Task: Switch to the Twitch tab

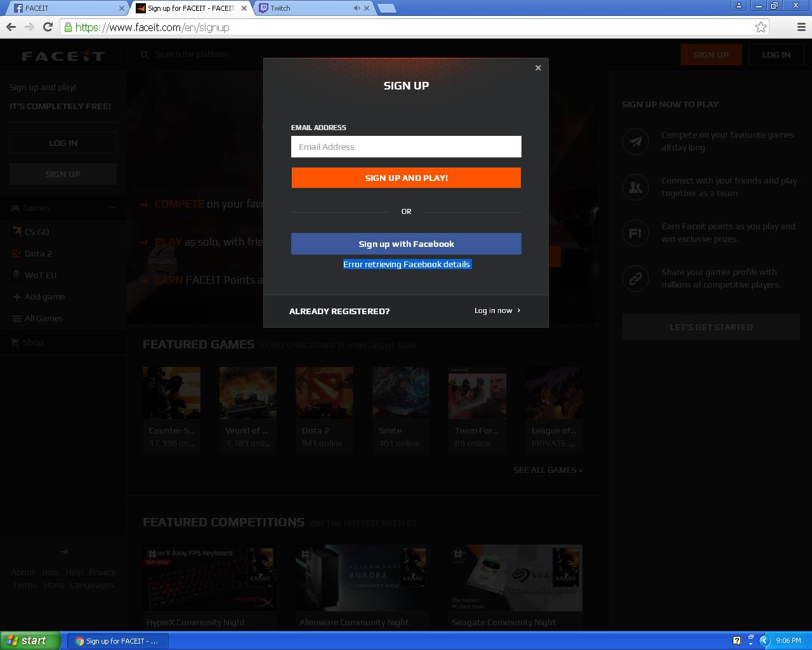Action: (x=308, y=8)
